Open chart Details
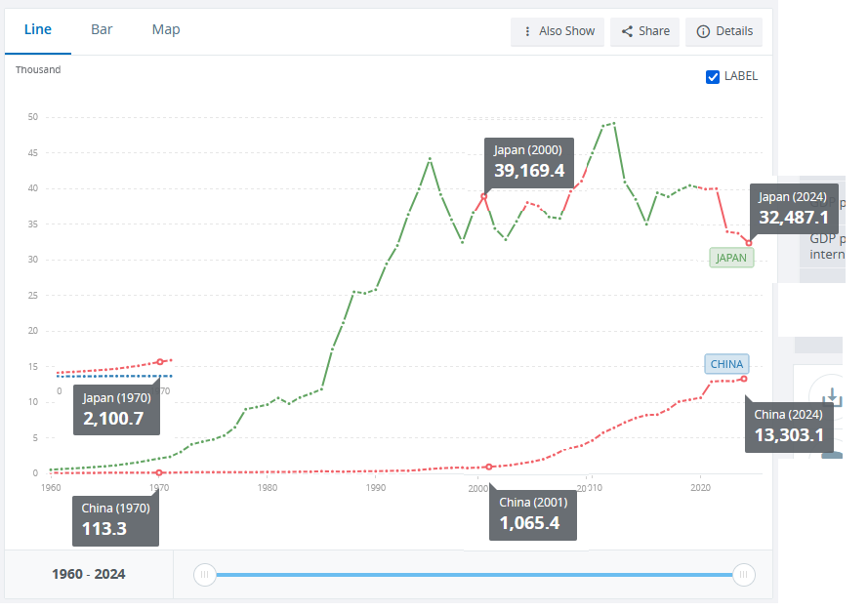The width and height of the screenshot is (868, 611). tap(724, 31)
